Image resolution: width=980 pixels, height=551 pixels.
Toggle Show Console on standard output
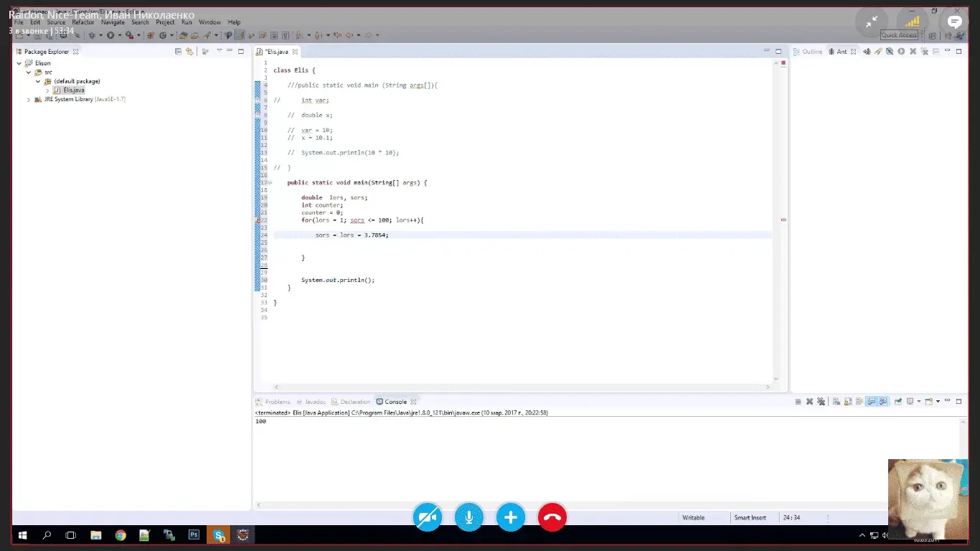tap(871, 402)
